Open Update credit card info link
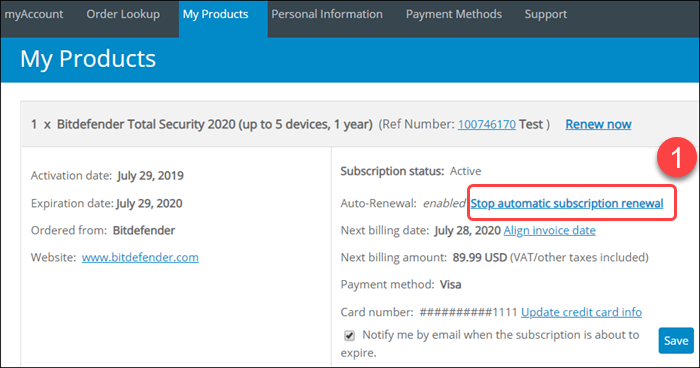Viewport: 700px width, 368px height. pyautogui.click(x=581, y=312)
